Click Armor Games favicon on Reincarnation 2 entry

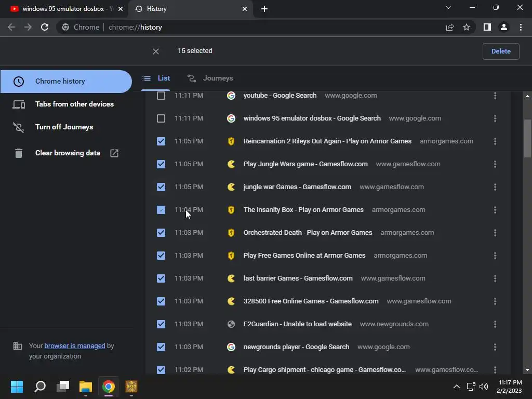231,141
